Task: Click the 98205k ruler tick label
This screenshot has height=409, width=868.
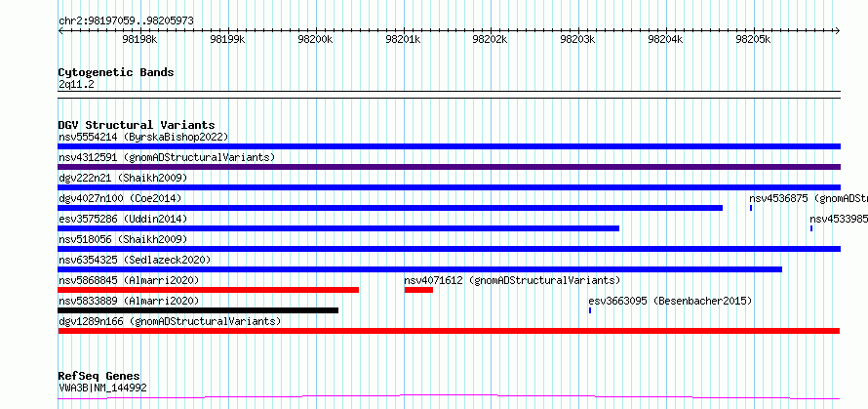Action: 753,39
